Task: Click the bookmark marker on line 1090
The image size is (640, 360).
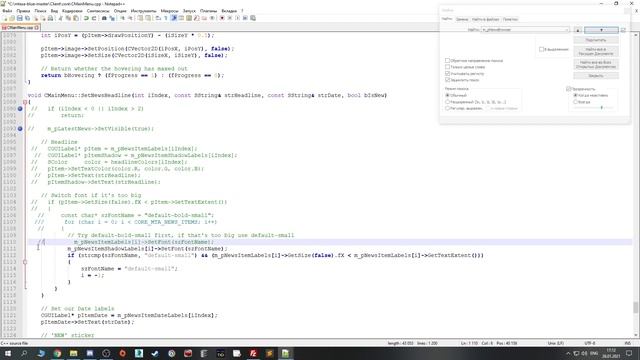Action: click(x=20, y=109)
